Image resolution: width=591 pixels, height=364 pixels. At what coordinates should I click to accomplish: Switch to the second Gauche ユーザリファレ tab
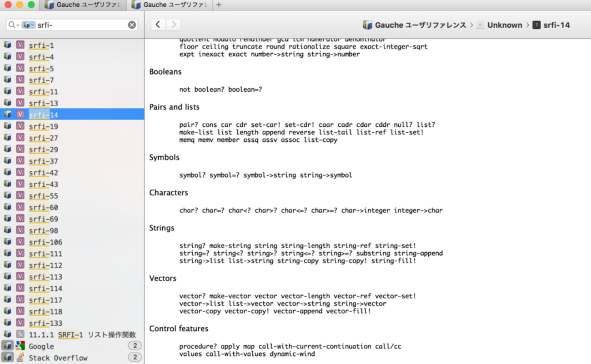(170, 5)
